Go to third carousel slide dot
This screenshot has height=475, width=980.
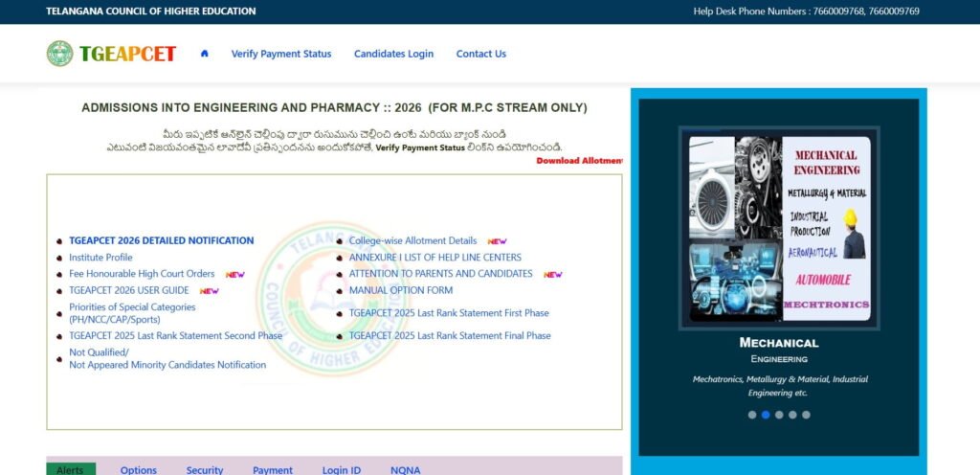[x=779, y=415]
